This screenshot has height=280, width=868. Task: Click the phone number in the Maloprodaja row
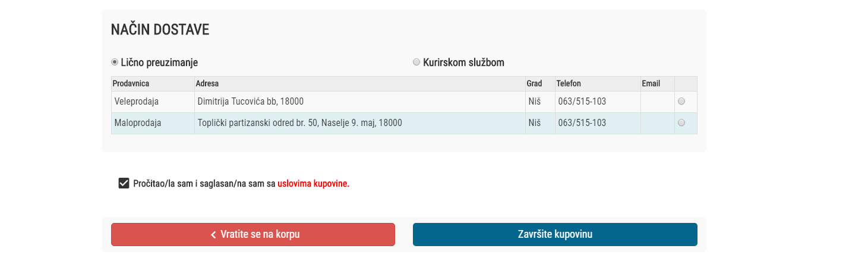click(x=582, y=123)
